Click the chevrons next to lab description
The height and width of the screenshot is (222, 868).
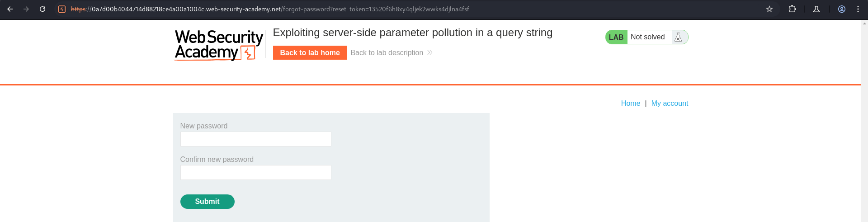(430, 53)
